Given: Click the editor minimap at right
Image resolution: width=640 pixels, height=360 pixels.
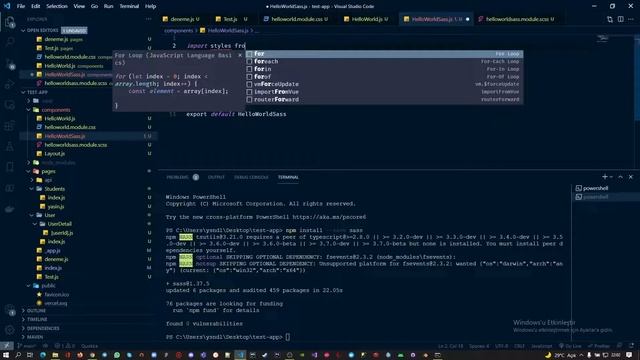Looking at the screenshot, I should 603,39.
